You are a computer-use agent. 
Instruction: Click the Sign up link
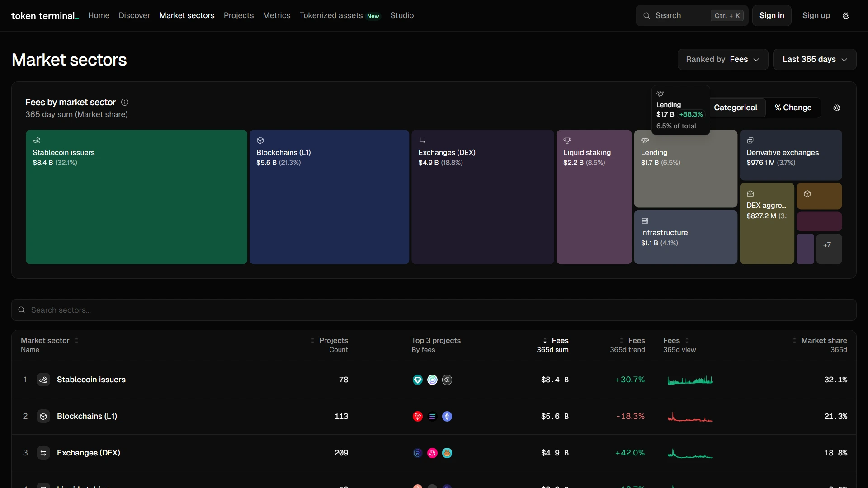point(816,16)
